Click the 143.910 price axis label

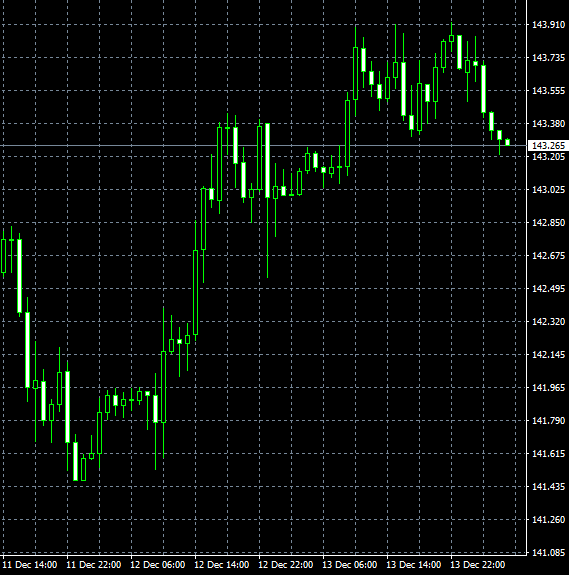click(x=548, y=25)
